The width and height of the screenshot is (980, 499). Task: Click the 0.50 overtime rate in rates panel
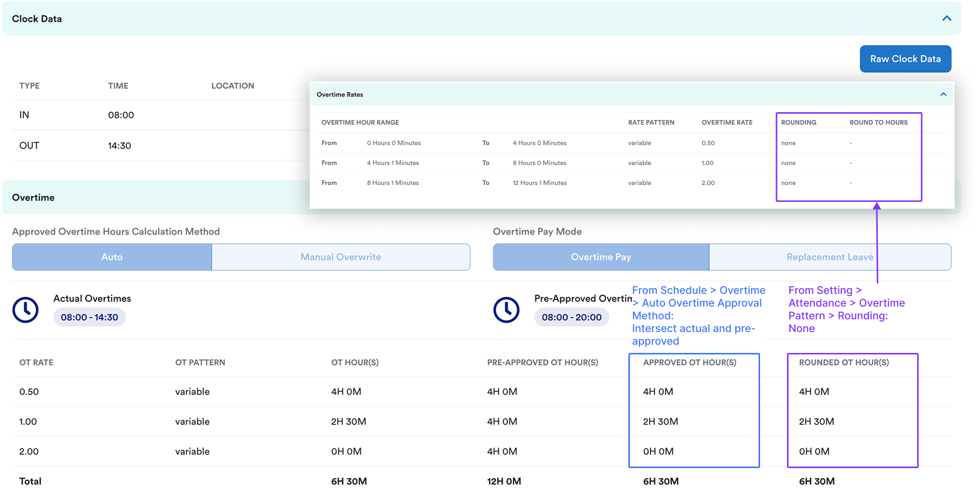pos(708,143)
